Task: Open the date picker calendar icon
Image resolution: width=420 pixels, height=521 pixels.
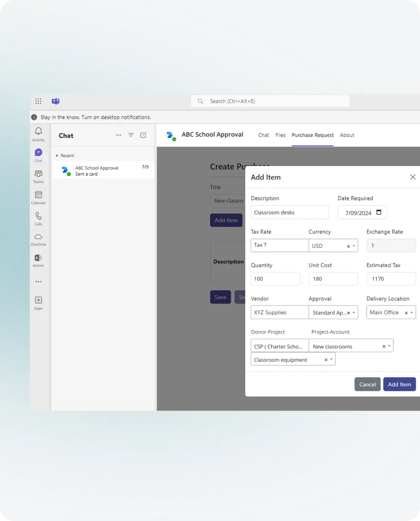Action: coord(379,212)
